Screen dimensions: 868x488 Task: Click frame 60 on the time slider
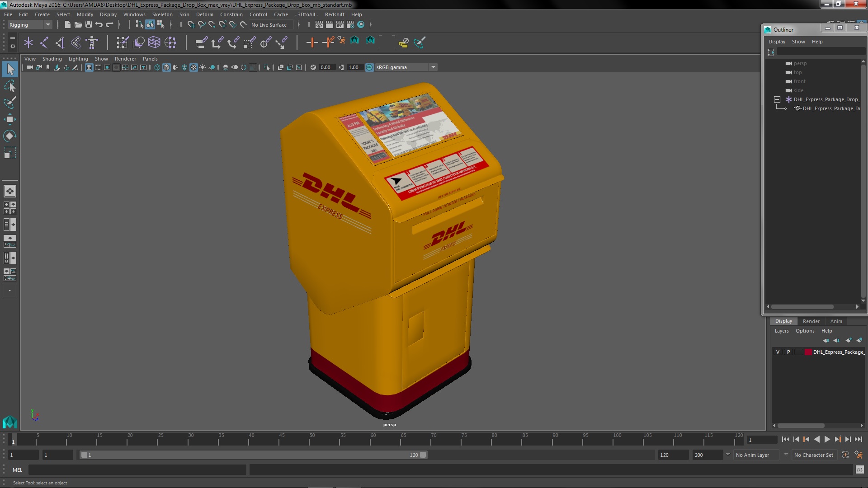tap(373, 439)
